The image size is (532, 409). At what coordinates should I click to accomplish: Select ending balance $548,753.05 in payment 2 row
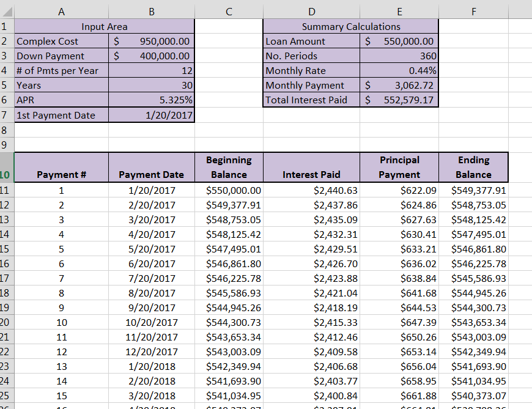click(474, 205)
